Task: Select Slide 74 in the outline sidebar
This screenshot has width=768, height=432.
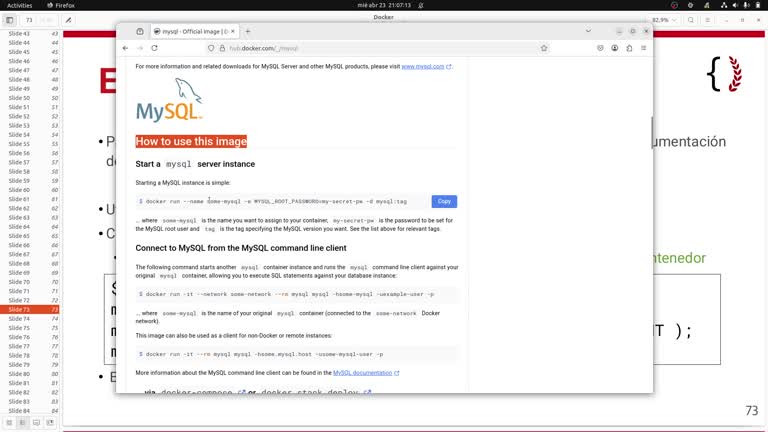Action: pos(29,318)
